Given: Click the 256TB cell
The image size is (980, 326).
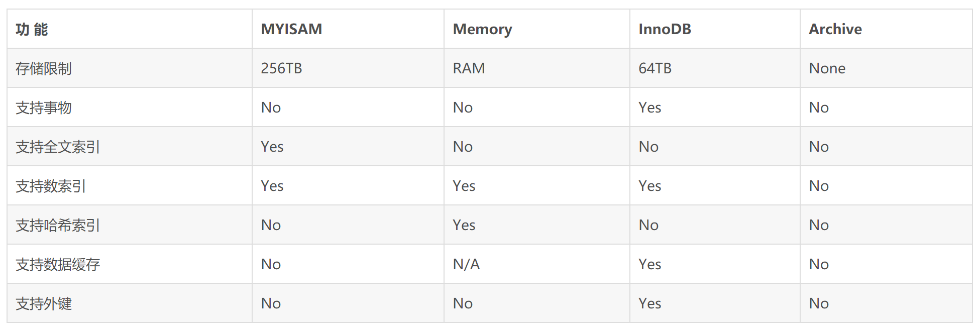Looking at the screenshot, I should tap(281, 68).
